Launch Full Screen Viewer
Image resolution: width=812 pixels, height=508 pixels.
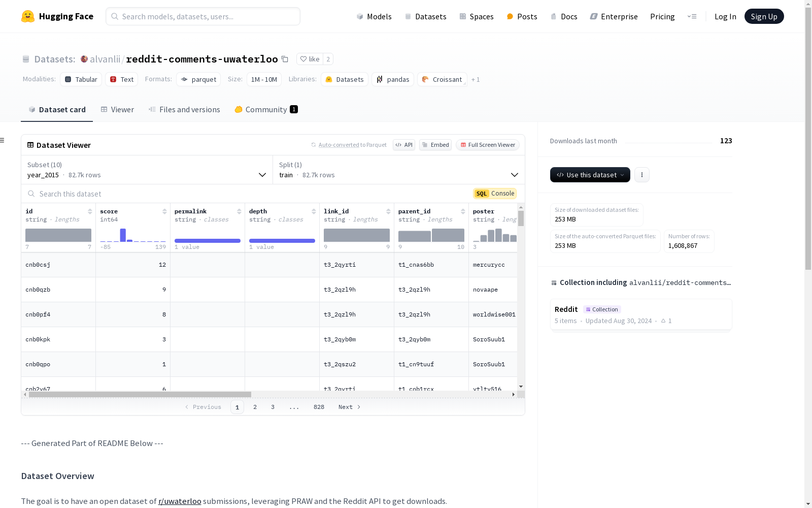488,145
